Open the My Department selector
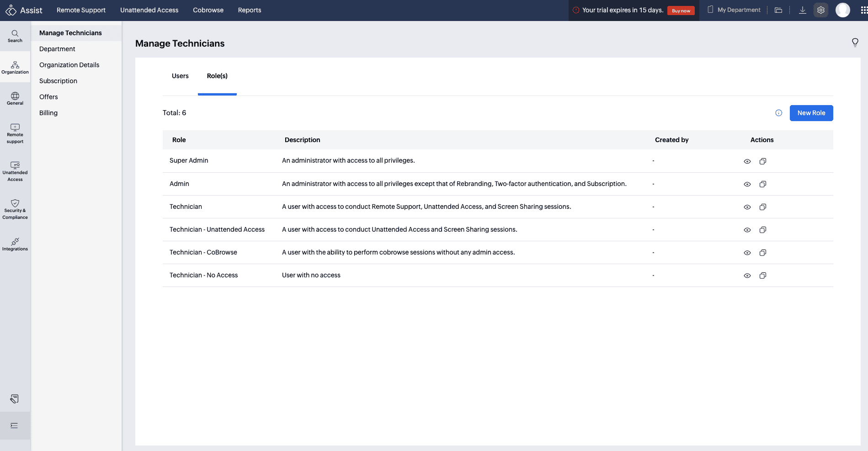The image size is (868, 451). tap(734, 10)
